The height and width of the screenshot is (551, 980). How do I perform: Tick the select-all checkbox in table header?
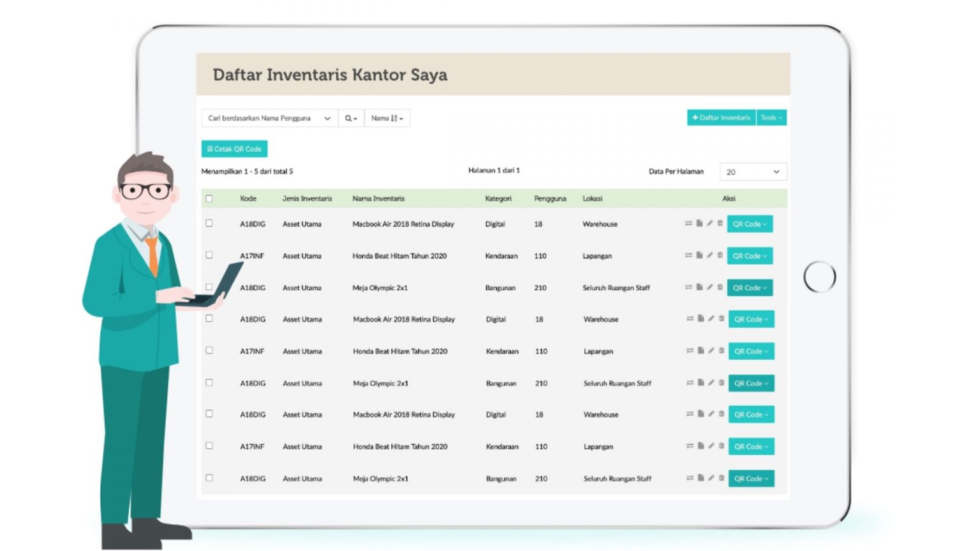pos(209,198)
